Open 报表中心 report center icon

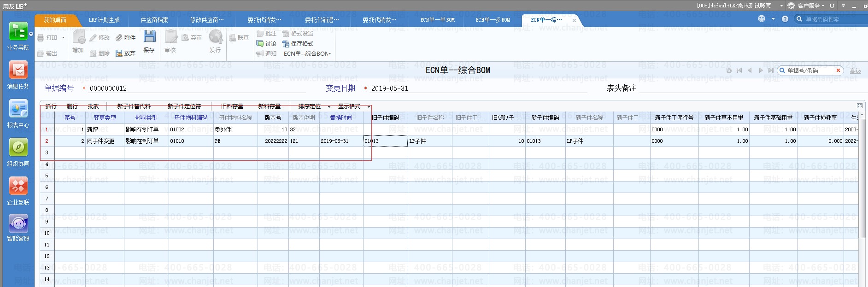[x=18, y=110]
